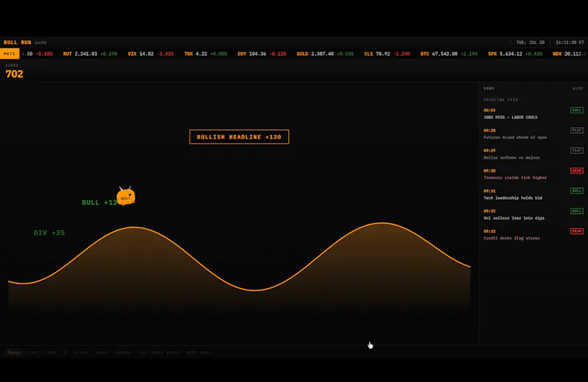This screenshot has height=382, width=588.
Task: Open the Vol sellers lean into dips headline
Action: coord(514,218)
